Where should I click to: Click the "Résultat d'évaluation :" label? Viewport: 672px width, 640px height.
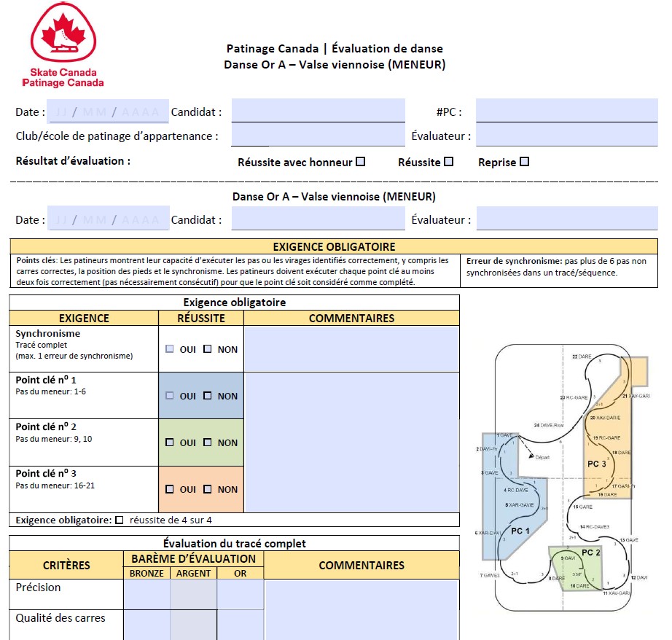[74, 161]
